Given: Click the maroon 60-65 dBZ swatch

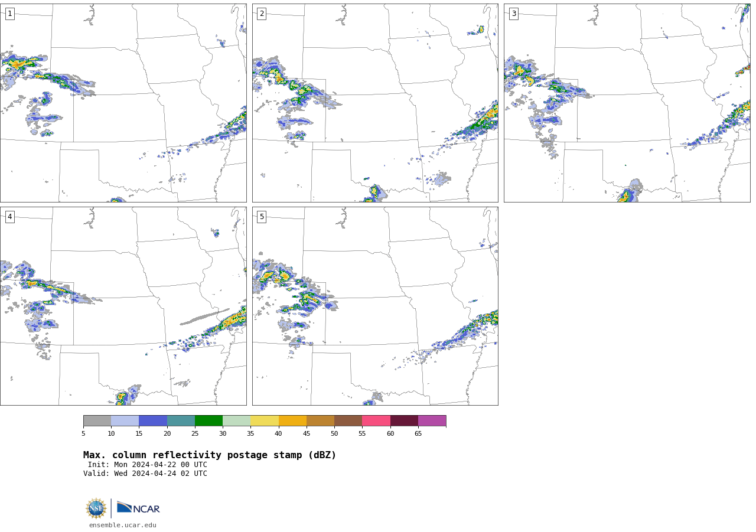Looking at the screenshot, I should coord(404,421).
